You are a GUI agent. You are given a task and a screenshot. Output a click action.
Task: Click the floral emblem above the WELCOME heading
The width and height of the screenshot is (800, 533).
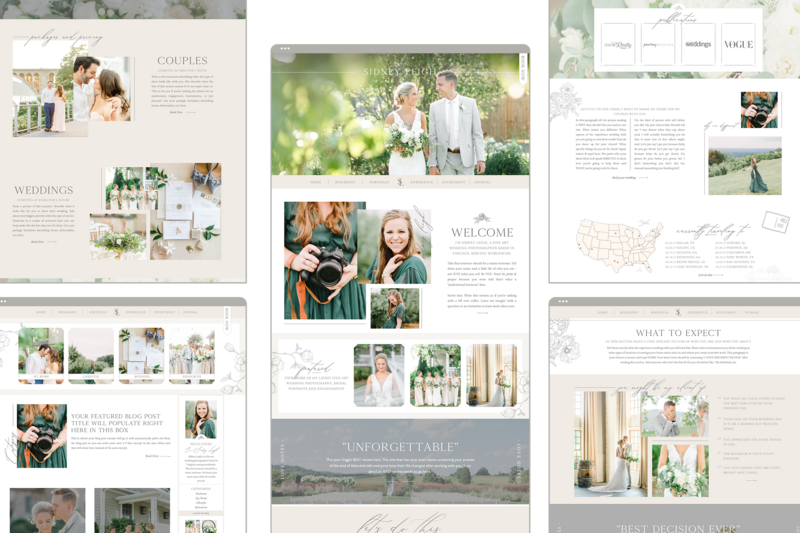pyautogui.click(x=481, y=218)
